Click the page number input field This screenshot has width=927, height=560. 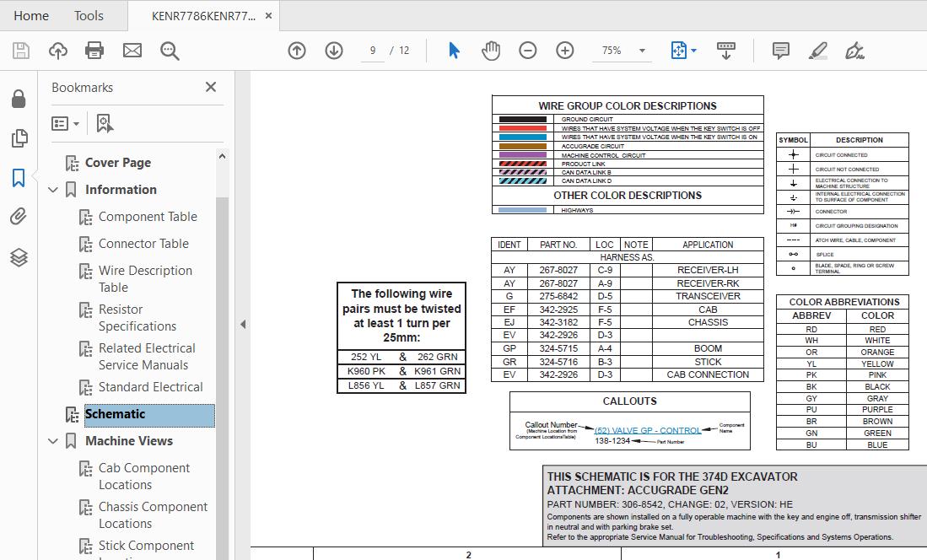tap(373, 51)
